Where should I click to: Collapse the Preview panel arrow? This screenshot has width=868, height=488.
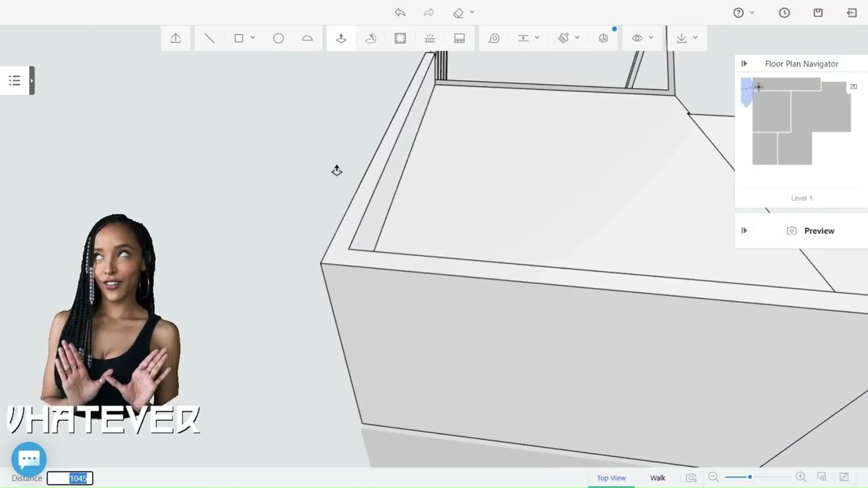(744, 230)
